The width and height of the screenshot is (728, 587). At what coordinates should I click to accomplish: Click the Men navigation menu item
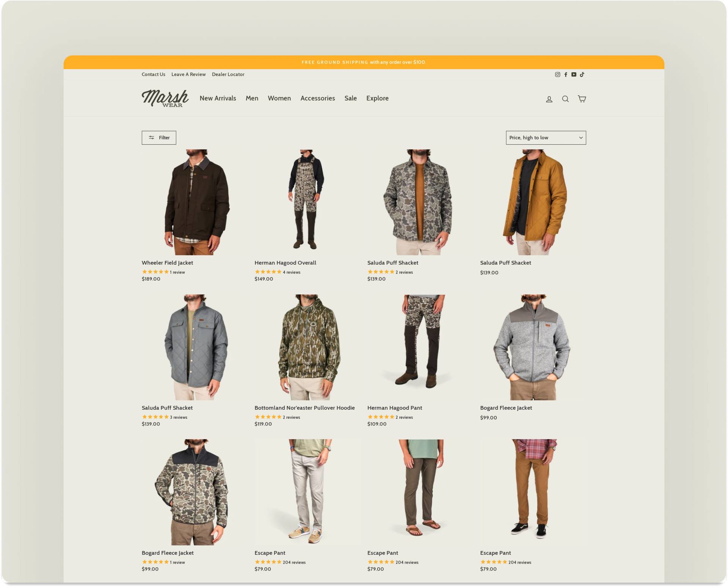(x=251, y=98)
